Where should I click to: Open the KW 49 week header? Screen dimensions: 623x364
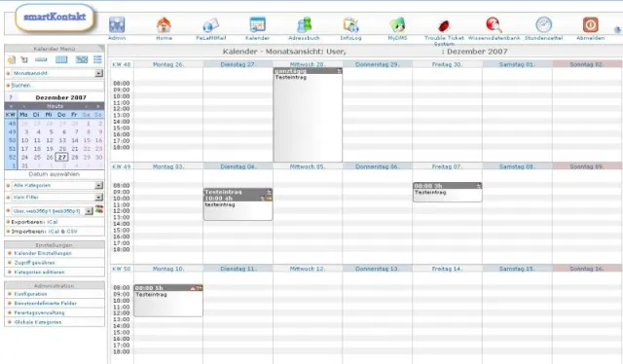click(121, 166)
